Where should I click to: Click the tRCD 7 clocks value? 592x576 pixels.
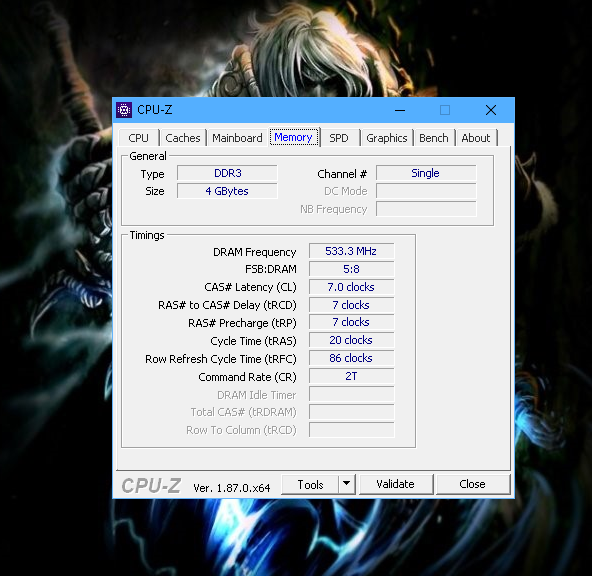(352, 305)
